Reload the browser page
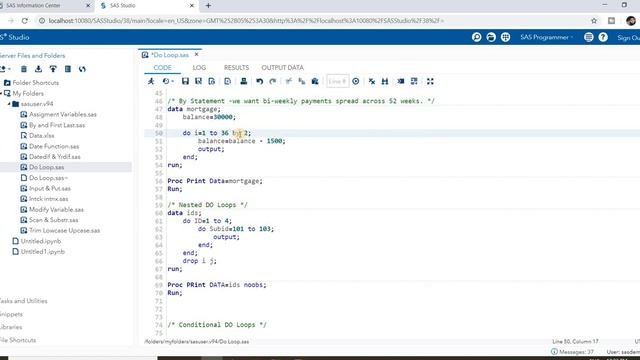This screenshot has height=360, width=640. coord(25,21)
